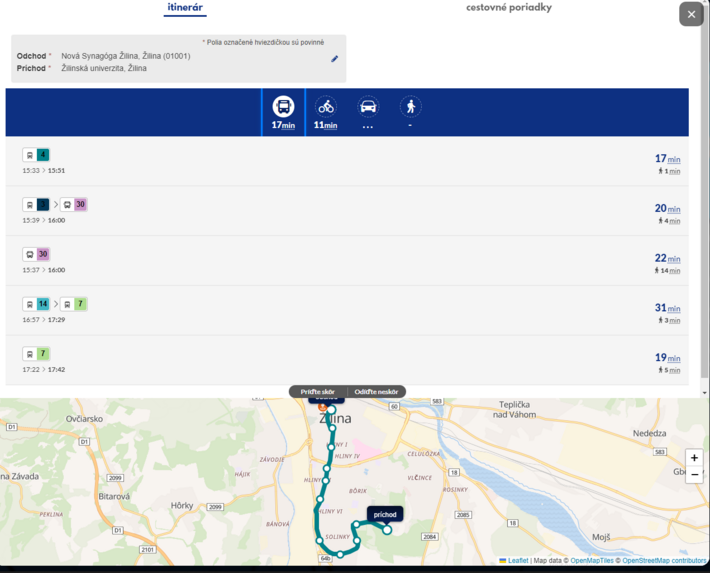Image resolution: width=710 pixels, height=573 pixels.
Task: Click the príchod marker on the map
Action: (x=385, y=515)
